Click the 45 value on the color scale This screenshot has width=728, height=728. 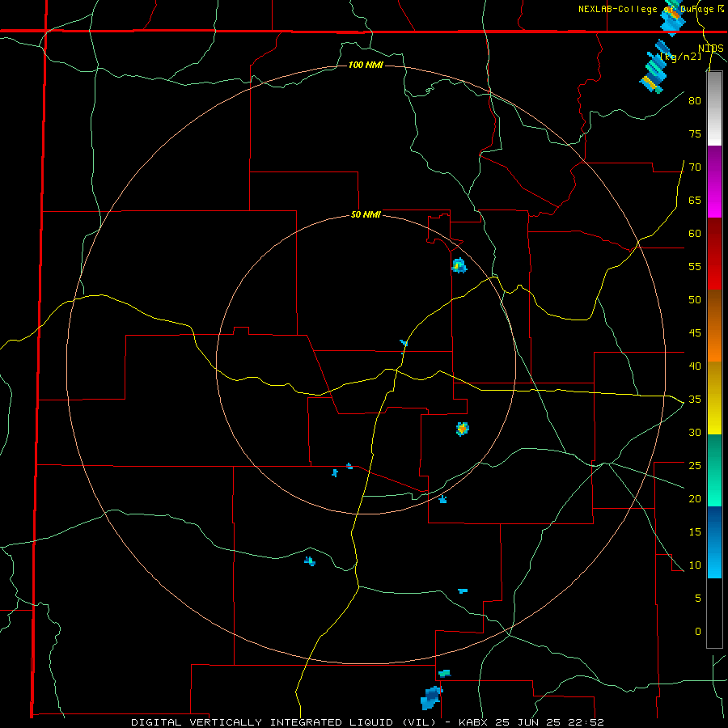tap(695, 333)
